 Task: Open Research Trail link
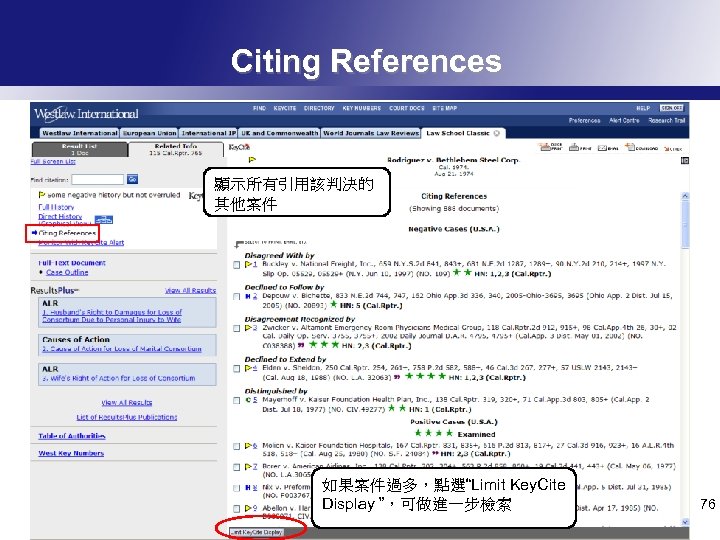tap(667, 120)
